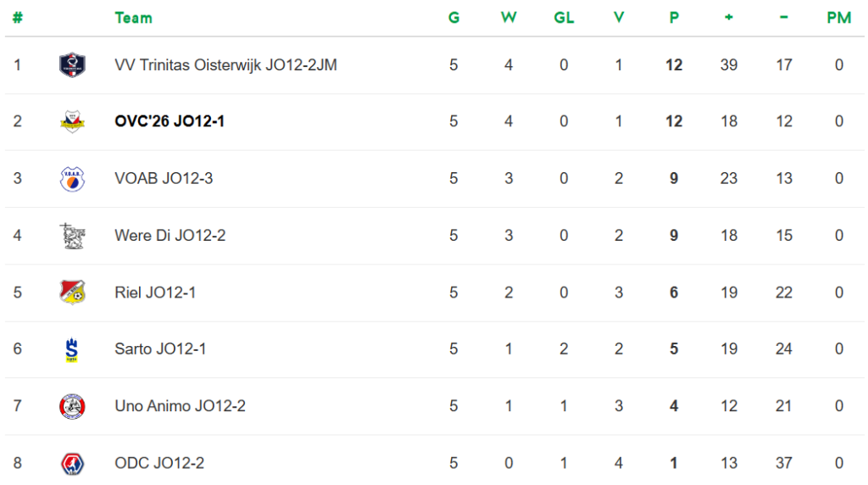Select Sarto JO12-1 in the standings
This screenshot has height=485, width=868.
(x=160, y=349)
